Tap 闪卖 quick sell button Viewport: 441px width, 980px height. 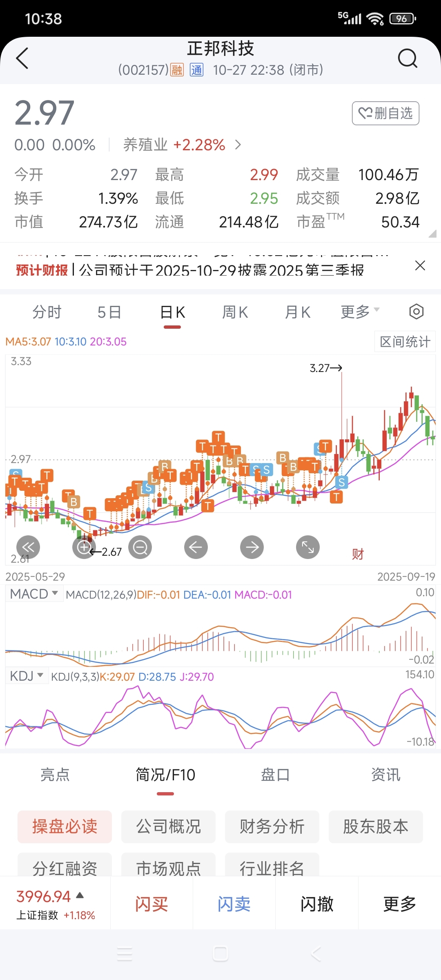point(234,904)
